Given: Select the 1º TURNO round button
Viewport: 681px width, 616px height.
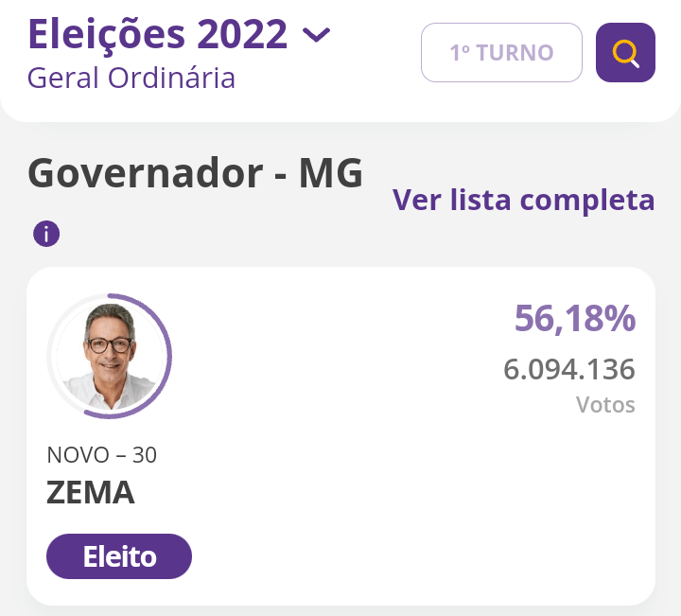Looking at the screenshot, I should coord(501,52).
